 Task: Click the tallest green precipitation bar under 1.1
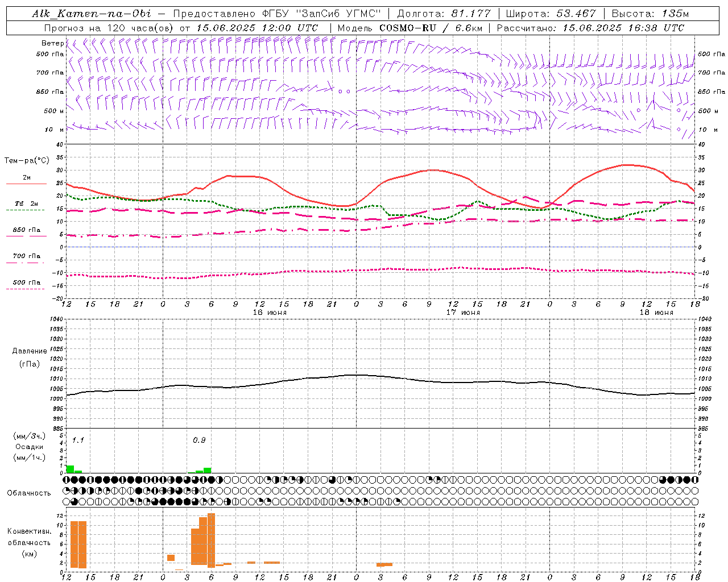(x=70, y=469)
